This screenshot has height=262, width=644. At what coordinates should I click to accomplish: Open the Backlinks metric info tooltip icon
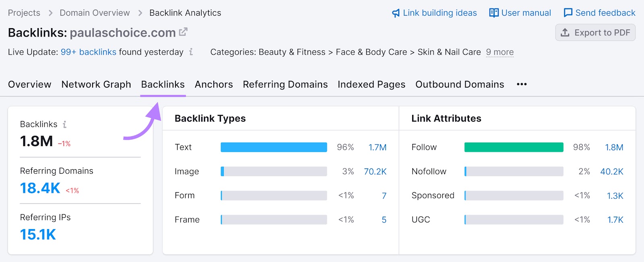[x=65, y=125]
